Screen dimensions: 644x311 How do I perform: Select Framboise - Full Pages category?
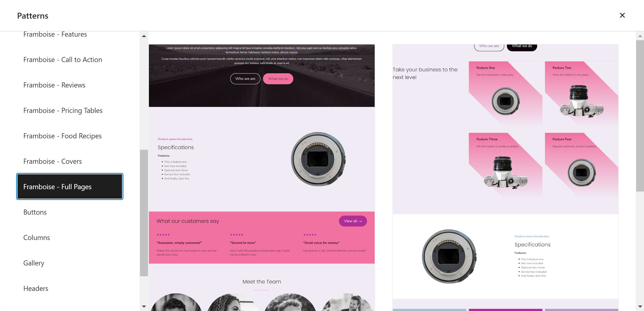pos(70,187)
